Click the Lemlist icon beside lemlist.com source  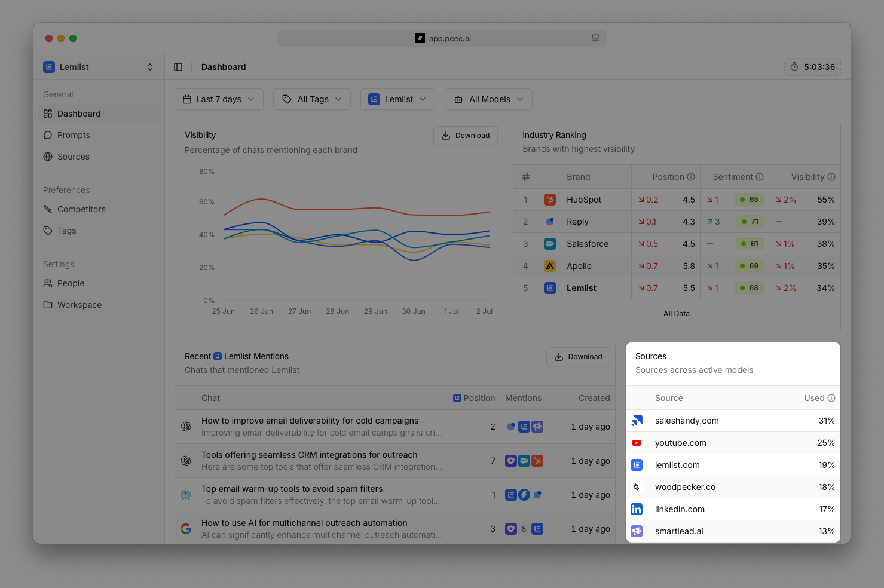pyautogui.click(x=637, y=464)
